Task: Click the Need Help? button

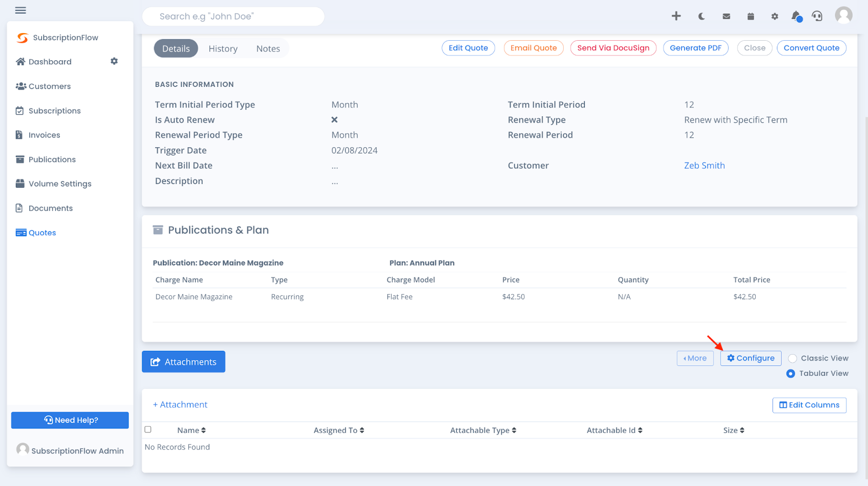Action: click(x=70, y=420)
